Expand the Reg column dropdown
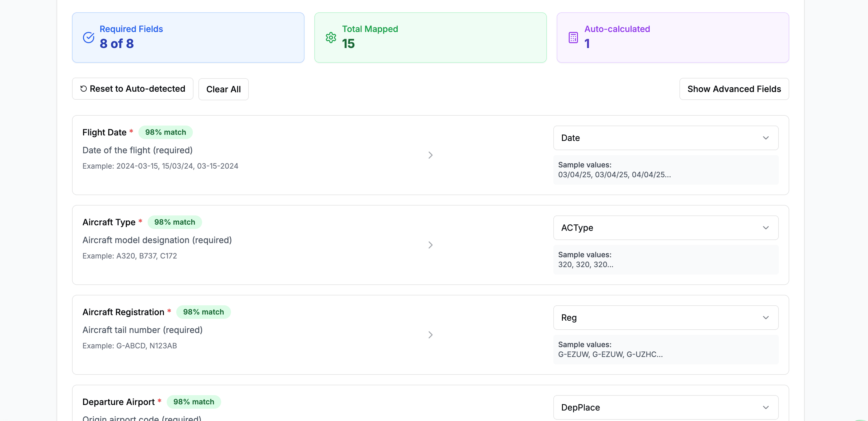The height and width of the screenshot is (421, 868). (x=666, y=318)
